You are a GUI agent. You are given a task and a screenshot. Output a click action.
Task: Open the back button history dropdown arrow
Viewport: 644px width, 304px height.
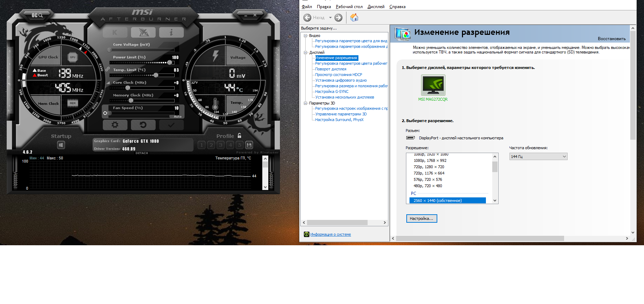(330, 18)
